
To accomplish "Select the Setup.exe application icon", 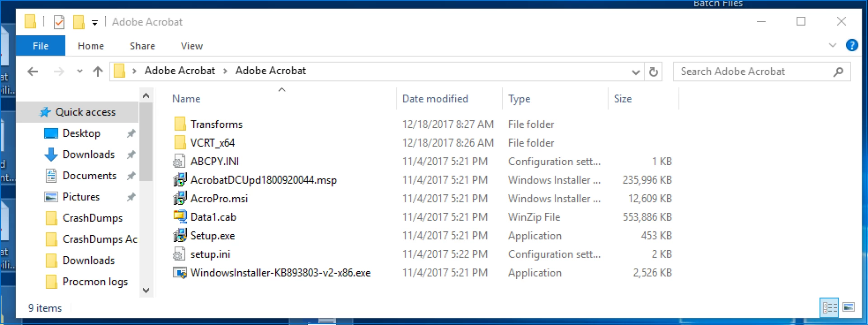I will (179, 235).
